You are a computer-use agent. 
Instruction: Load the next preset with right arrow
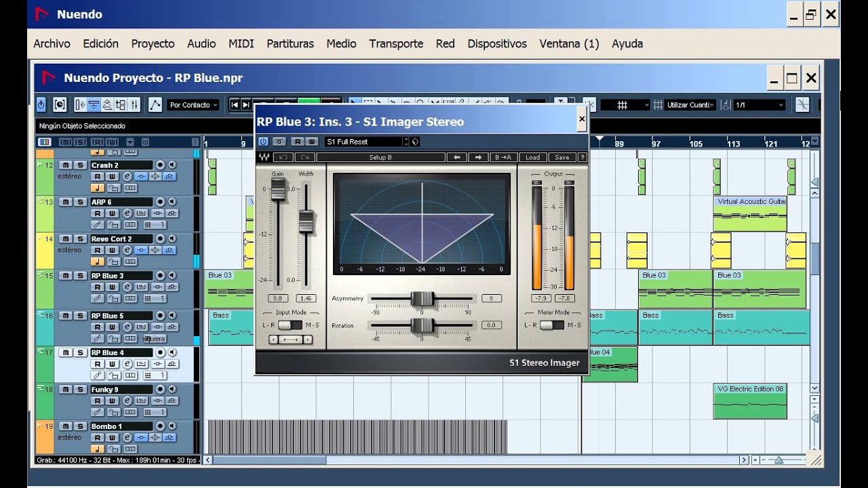tap(478, 157)
